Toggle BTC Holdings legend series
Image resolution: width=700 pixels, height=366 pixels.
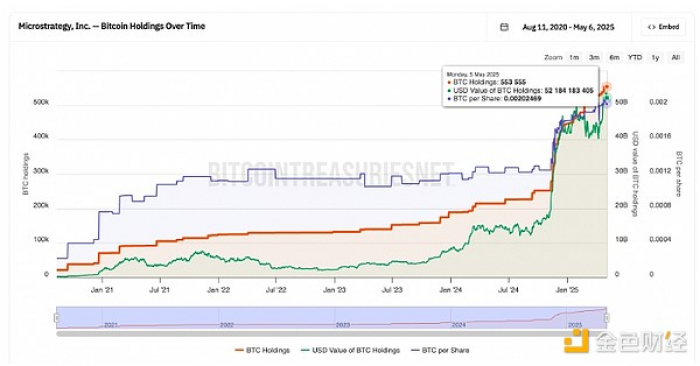[262, 350]
